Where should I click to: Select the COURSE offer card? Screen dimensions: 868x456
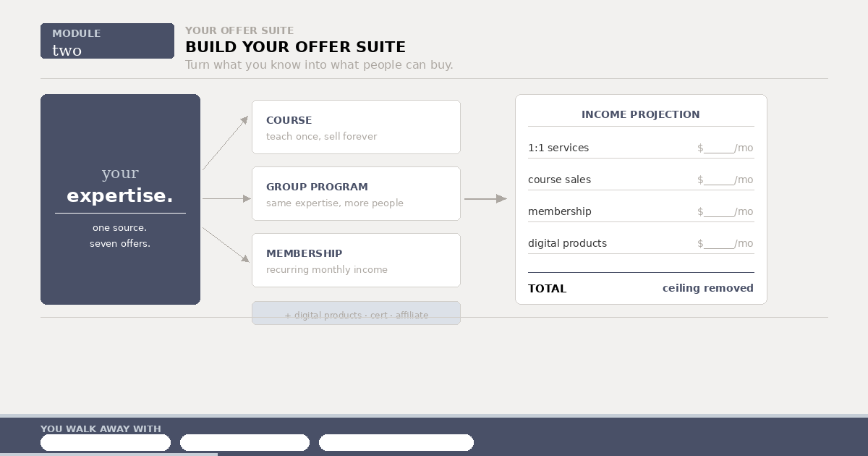pos(356,127)
